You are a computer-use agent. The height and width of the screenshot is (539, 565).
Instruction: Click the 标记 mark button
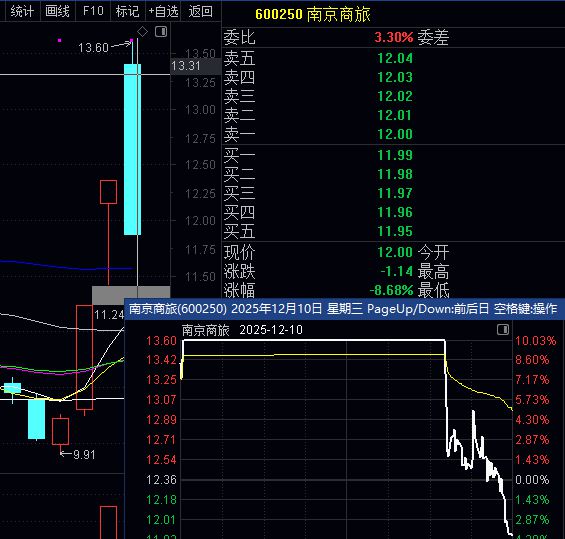(x=127, y=11)
